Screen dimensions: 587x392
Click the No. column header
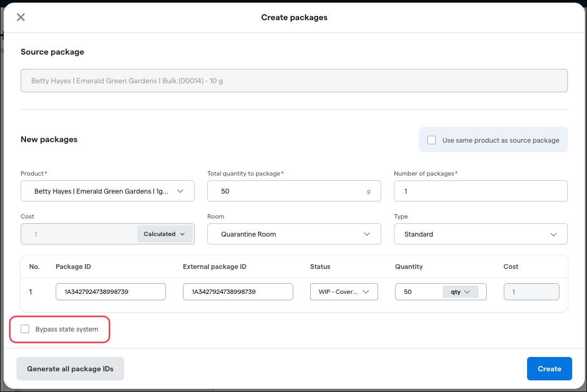click(x=34, y=267)
